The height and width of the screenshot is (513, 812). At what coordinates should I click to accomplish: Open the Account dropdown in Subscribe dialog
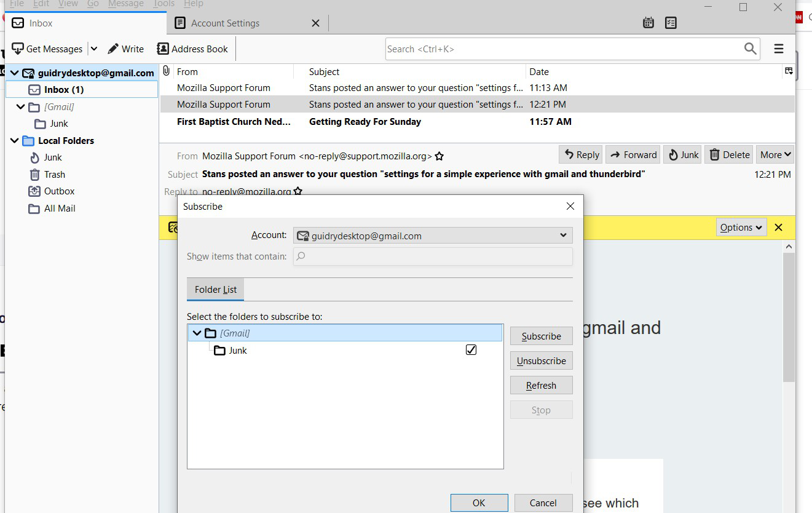pyautogui.click(x=433, y=236)
